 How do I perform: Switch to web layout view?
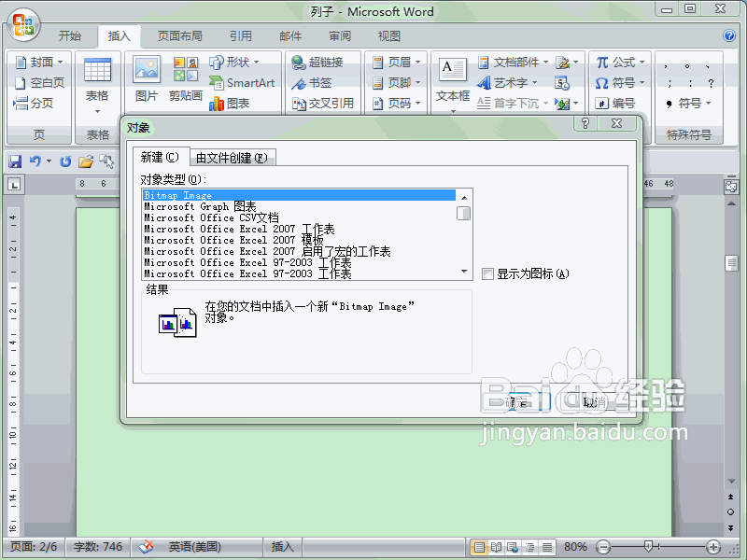(x=513, y=547)
